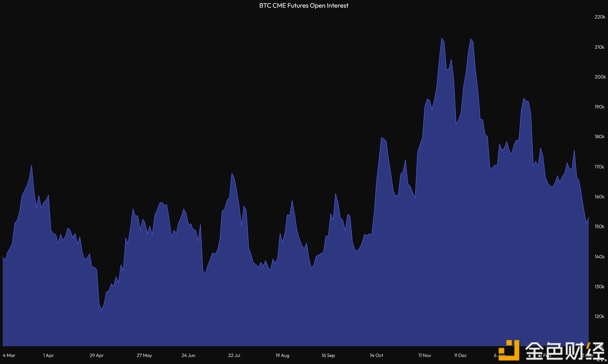Click the 220k y-axis label

600,17
